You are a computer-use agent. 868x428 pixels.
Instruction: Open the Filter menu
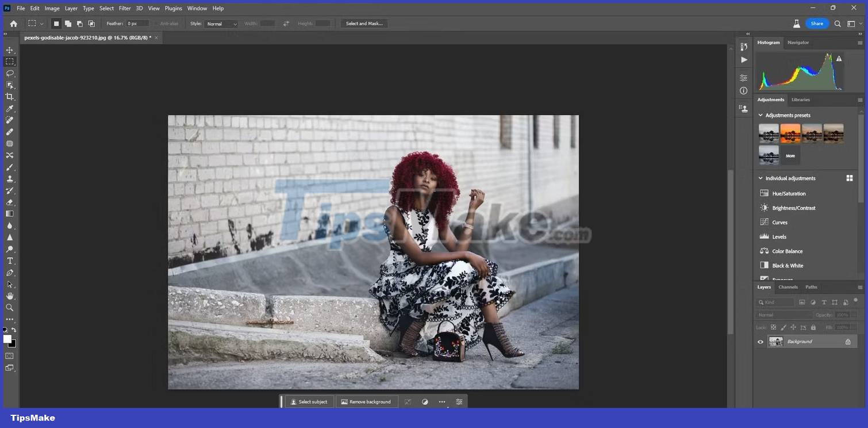(x=124, y=8)
